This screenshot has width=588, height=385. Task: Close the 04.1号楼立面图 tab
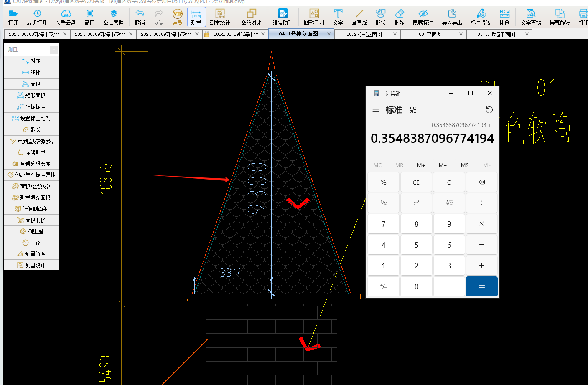pyautogui.click(x=329, y=34)
